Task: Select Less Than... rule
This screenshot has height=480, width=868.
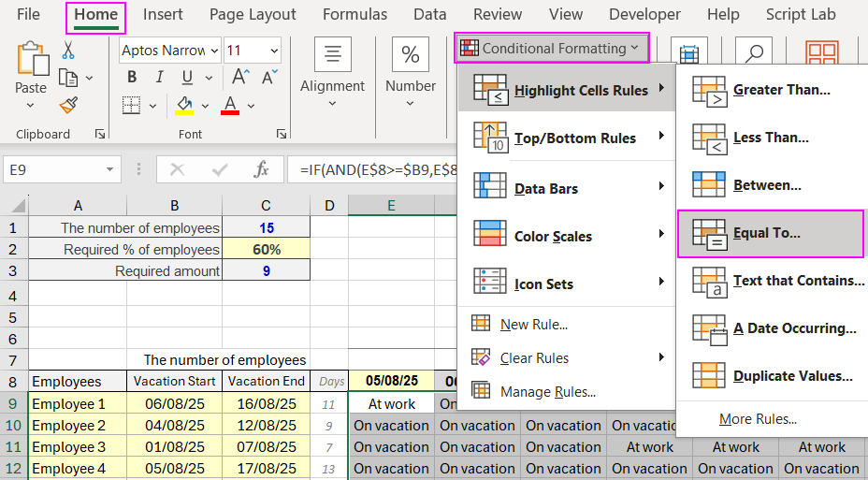Action: coord(771,138)
